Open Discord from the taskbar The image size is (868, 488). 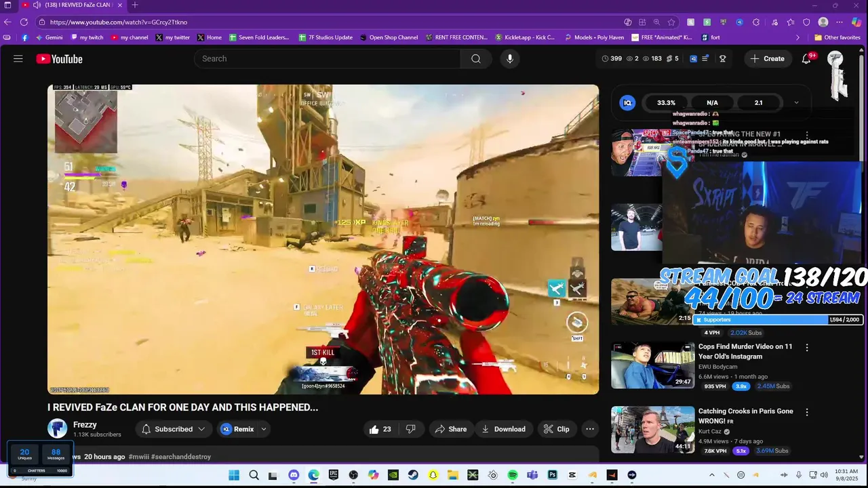pyautogui.click(x=294, y=475)
